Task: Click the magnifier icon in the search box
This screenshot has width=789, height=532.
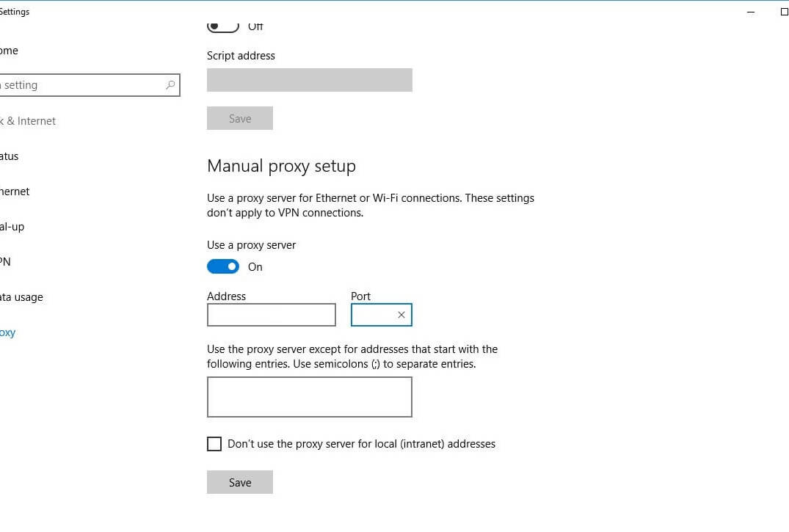Action: [x=170, y=85]
